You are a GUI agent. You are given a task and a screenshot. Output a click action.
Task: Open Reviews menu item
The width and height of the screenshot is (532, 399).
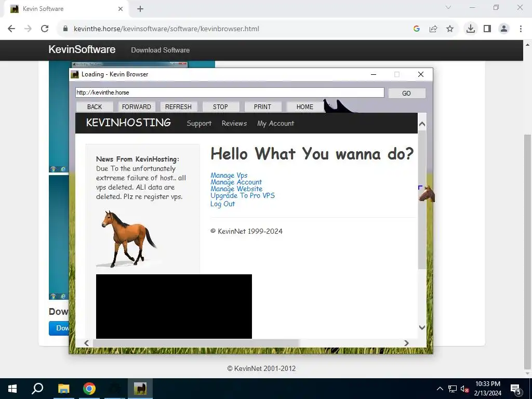tap(234, 123)
